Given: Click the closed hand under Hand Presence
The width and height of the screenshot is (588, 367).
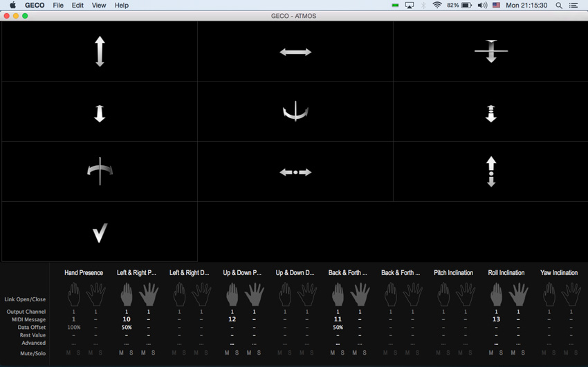Looking at the screenshot, I should (74, 294).
